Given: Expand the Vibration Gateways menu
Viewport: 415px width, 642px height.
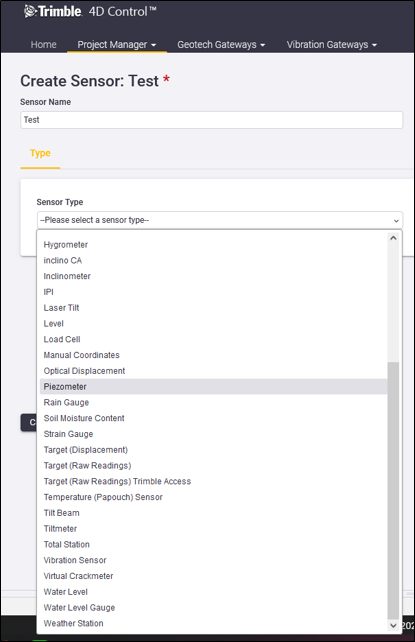Looking at the screenshot, I should [x=332, y=45].
